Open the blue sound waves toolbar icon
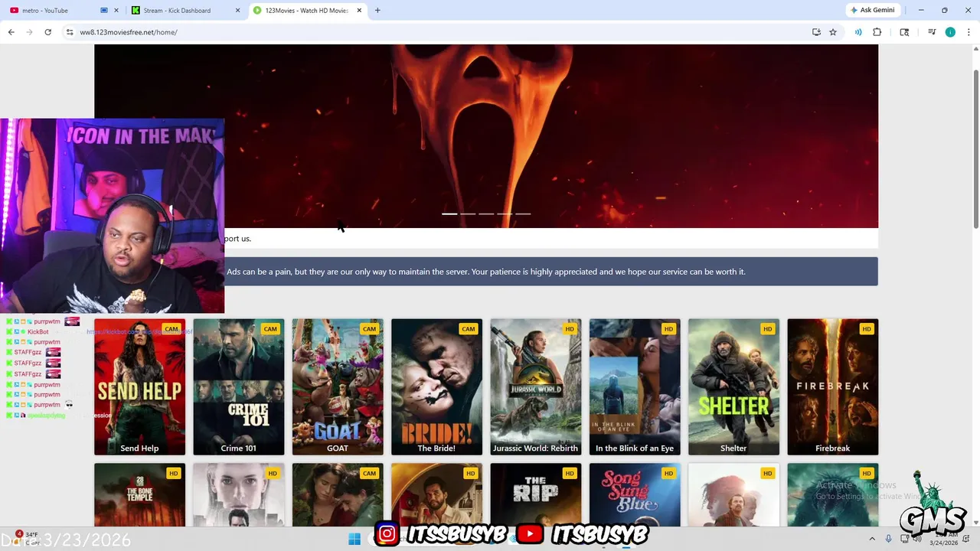The height and width of the screenshot is (551, 980). 858,32
